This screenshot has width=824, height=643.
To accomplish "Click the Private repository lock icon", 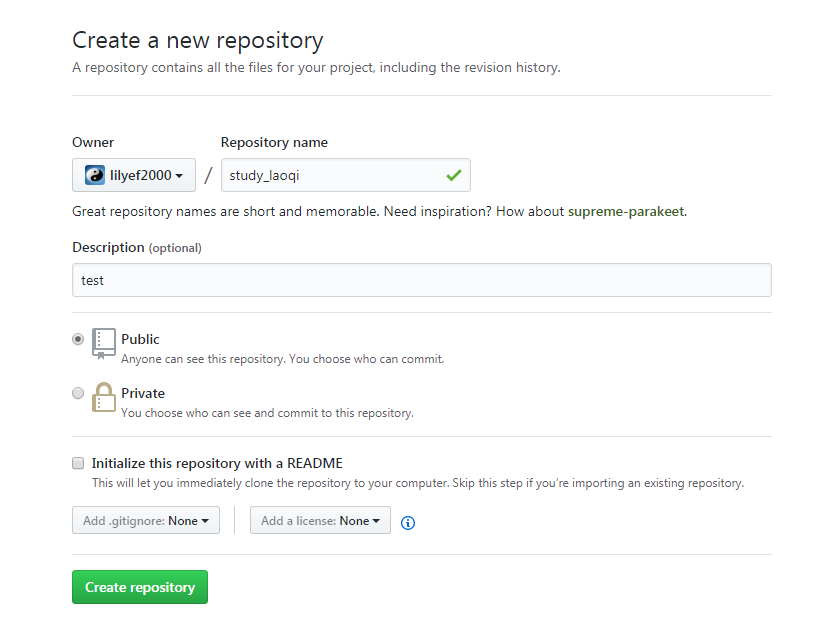I will point(104,397).
